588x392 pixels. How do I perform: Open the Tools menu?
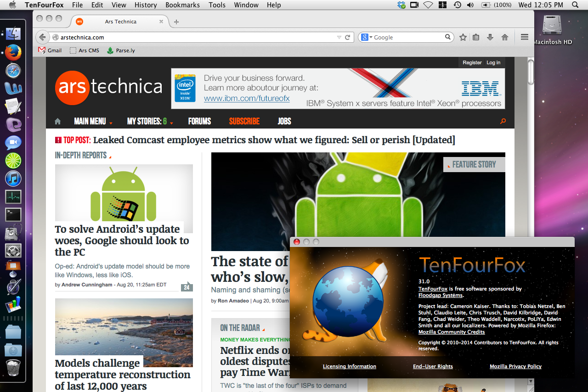point(217,5)
